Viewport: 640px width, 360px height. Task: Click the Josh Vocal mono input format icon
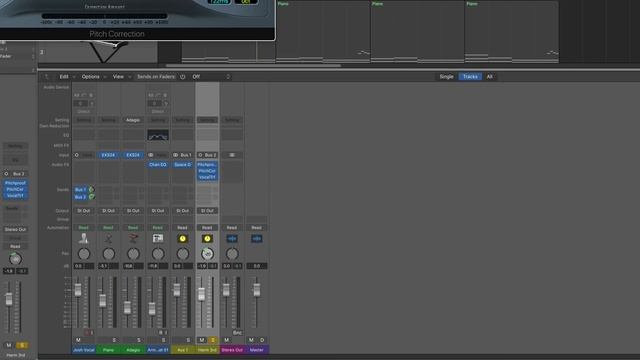click(x=76, y=155)
